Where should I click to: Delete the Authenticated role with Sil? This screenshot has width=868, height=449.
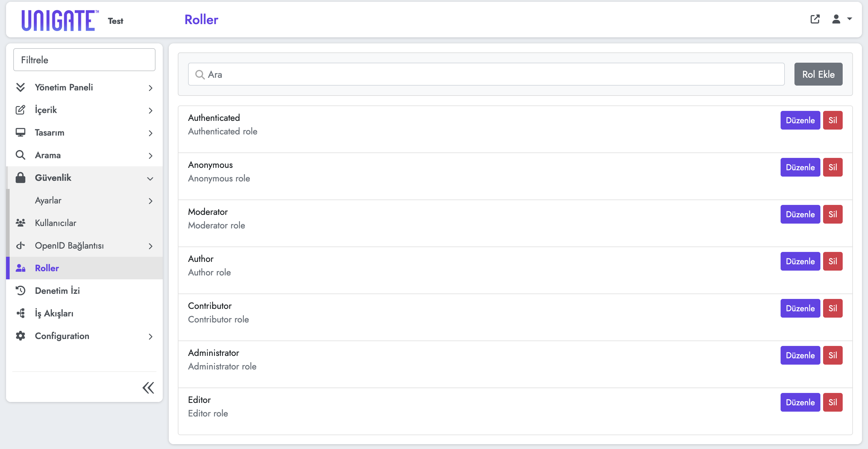point(832,120)
